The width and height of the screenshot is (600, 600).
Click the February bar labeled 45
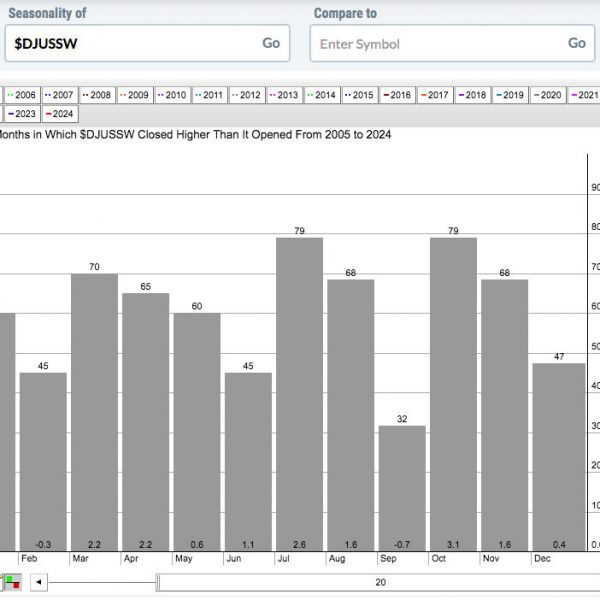point(43,462)
